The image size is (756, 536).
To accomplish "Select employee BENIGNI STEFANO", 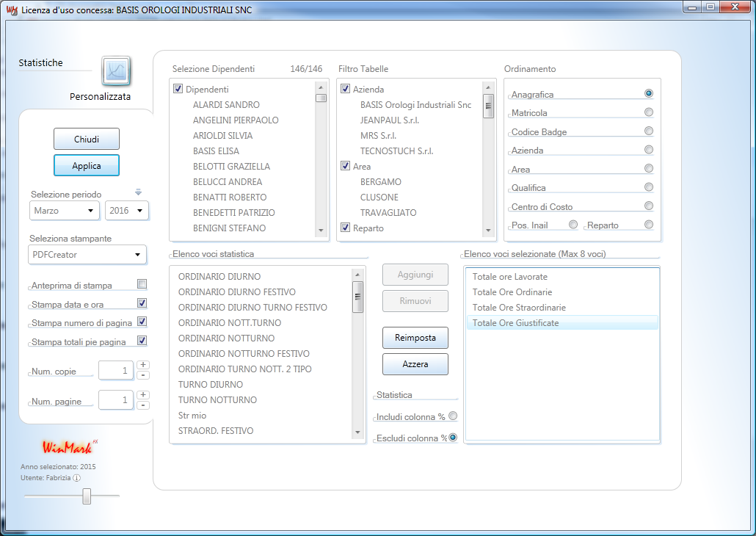I will [230, 228].
